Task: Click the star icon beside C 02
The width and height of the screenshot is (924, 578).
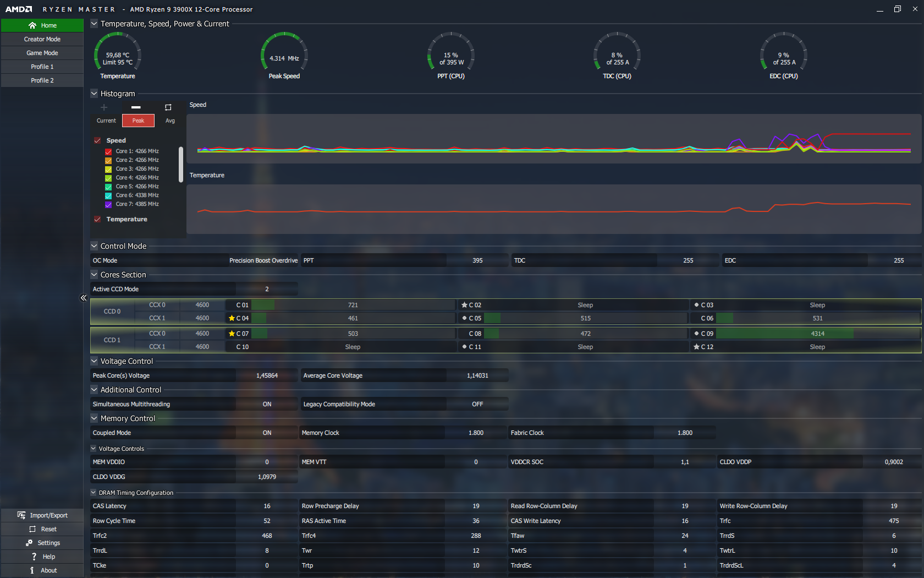Action: point(465,305)
